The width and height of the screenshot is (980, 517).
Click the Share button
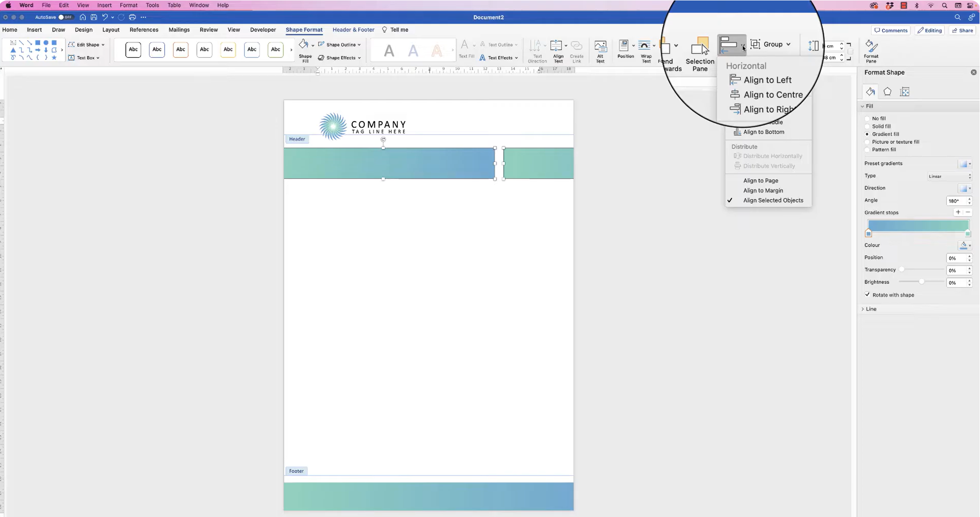[962, 30]
